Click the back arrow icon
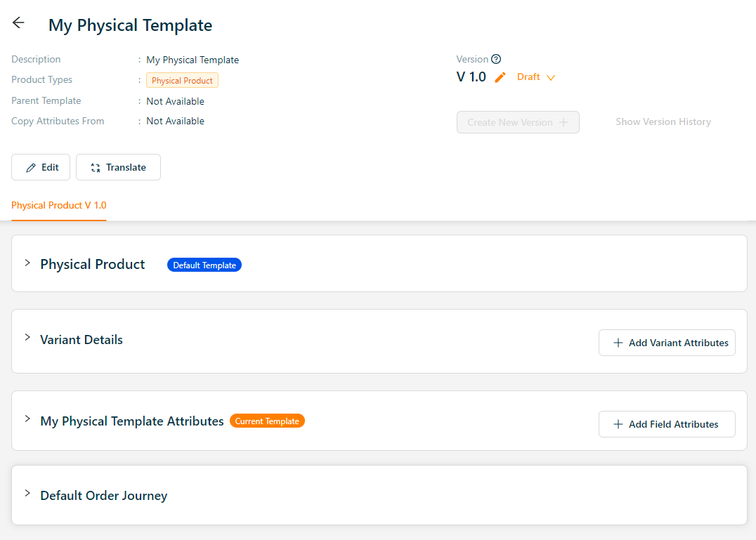Screen dimensions: 756x540 (18, 23)
